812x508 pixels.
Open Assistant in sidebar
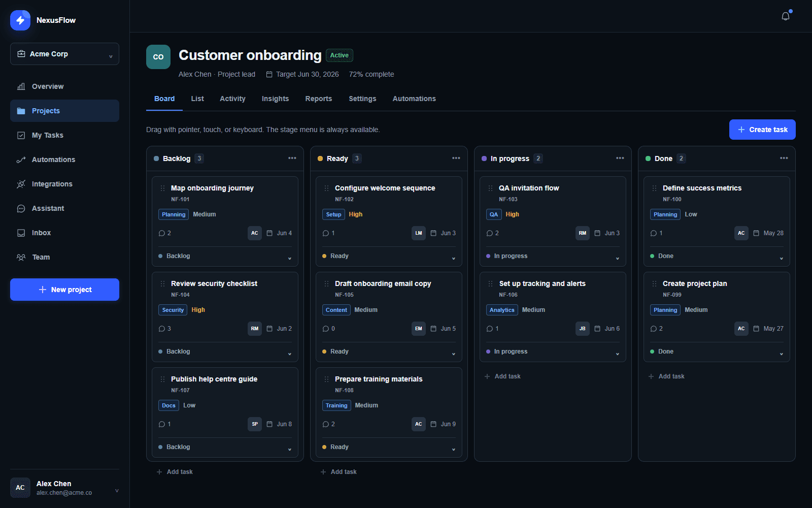64,208
